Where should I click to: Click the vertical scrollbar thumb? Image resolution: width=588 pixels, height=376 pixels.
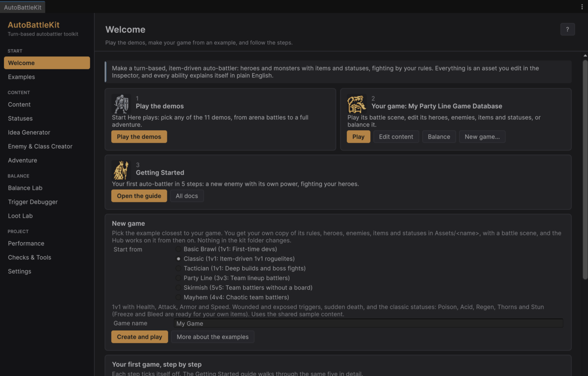tap(585, 170)
